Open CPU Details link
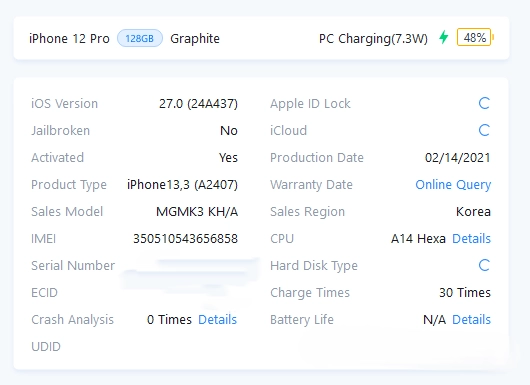 (471, 239)
